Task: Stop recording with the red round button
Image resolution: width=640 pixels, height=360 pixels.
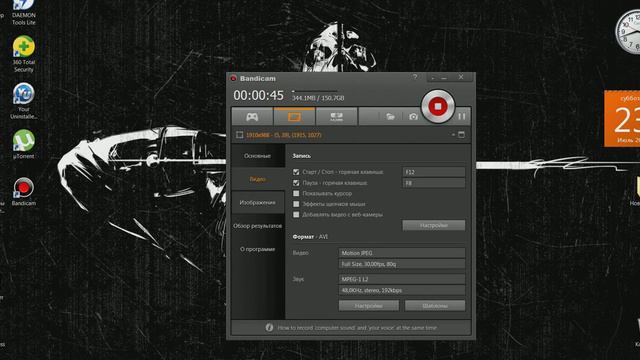Action: [x=438, y=106]
